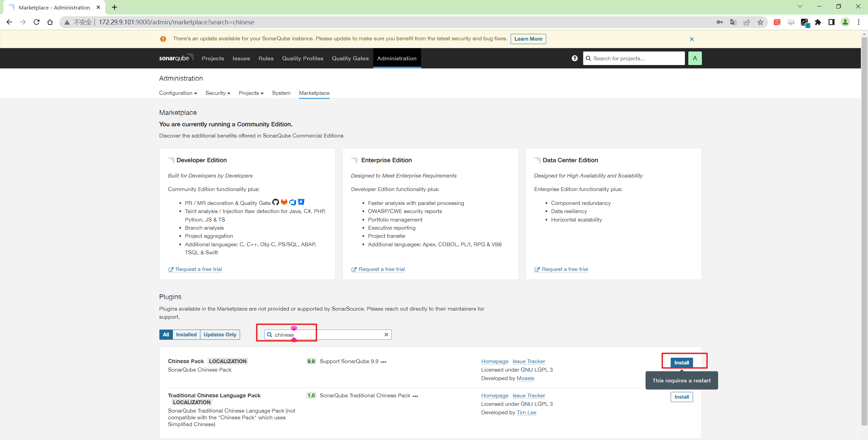Install the Traditional Chinese Language Pack
Image resolution: width=868 pixels, height=440 pixels.
pyautogui.click(x=682, y=397)
